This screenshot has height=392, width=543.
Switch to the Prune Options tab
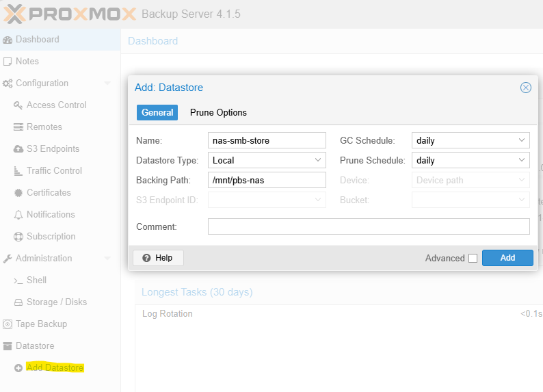[218, 112]
